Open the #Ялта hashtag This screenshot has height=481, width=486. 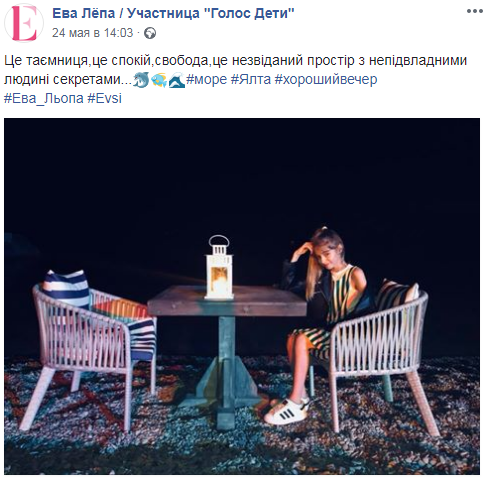tap(251, 79)
